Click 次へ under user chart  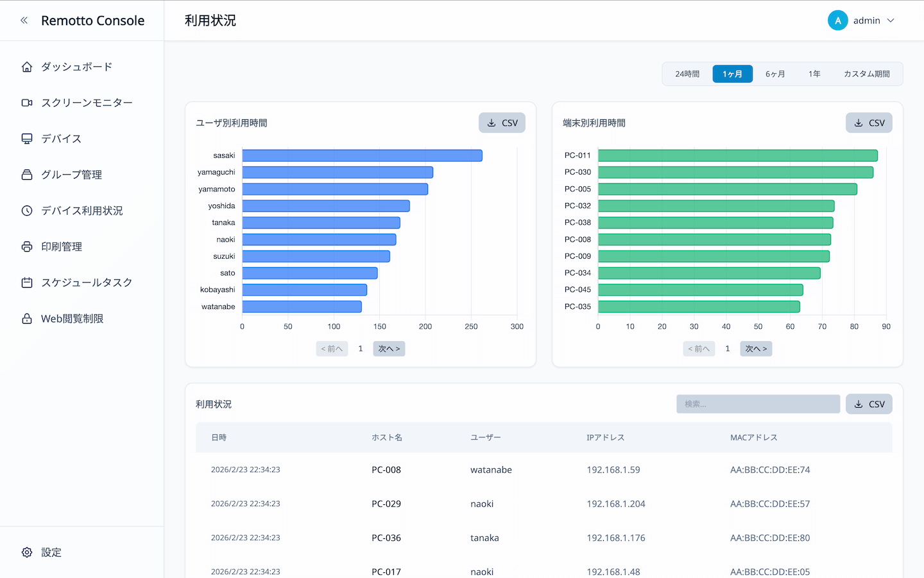(389, 349)
